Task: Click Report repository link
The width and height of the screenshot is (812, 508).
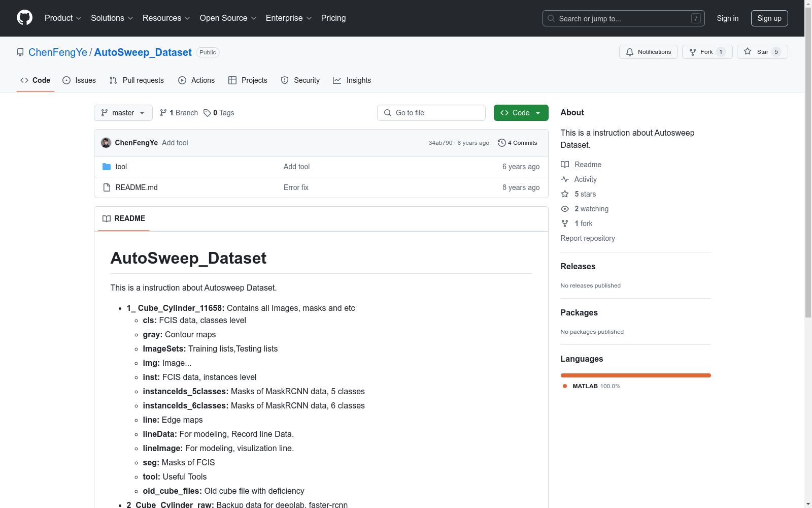Action: 588,238
